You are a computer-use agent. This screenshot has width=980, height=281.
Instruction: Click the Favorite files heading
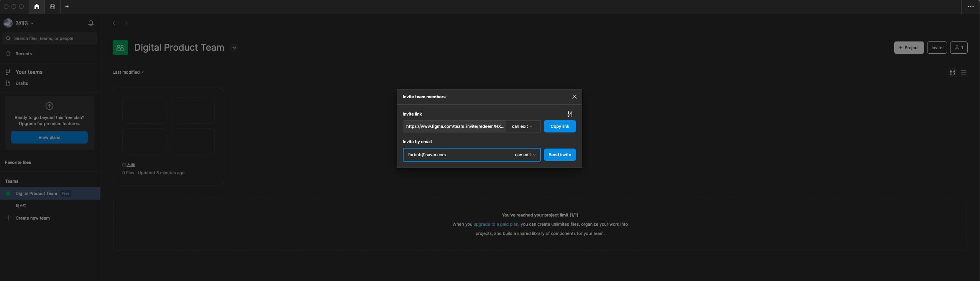18,162
